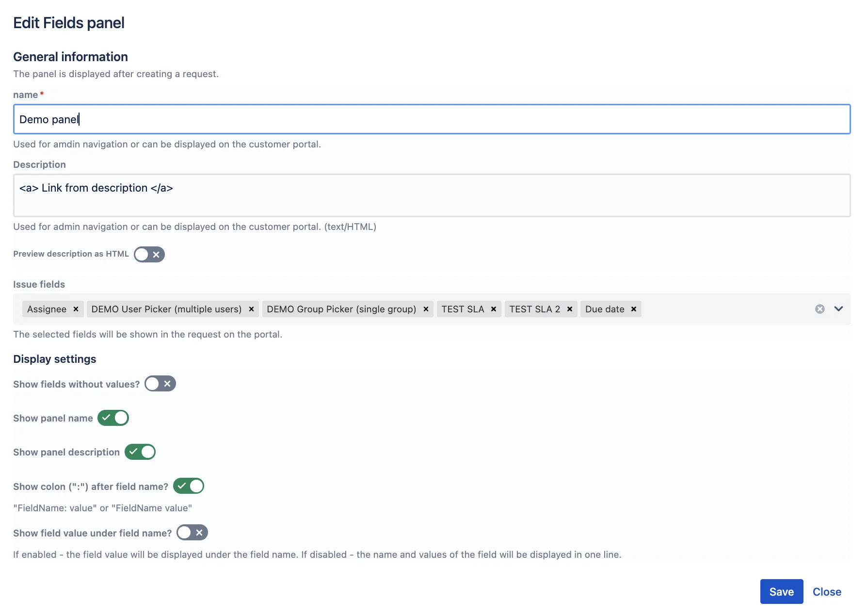
Task: Enable Preview description as HTML toggle
Action: point(149,254)
